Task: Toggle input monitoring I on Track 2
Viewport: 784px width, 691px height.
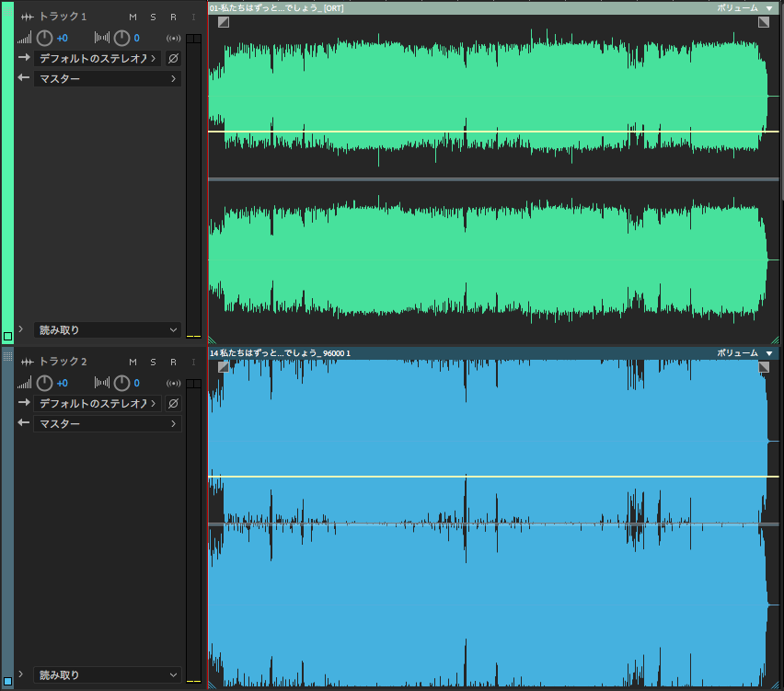Action: point(193,362)
